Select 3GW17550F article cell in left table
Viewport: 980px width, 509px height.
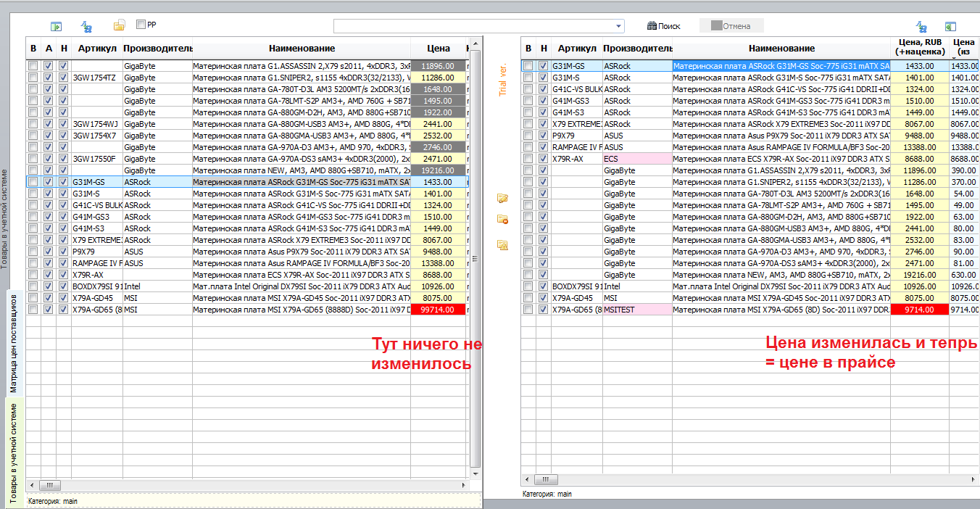click(96, 159)
